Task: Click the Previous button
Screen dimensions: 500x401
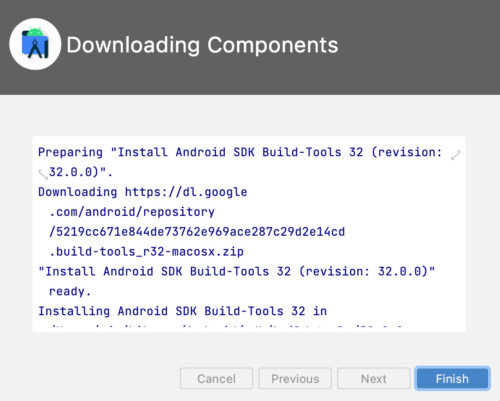Action: 295,378
